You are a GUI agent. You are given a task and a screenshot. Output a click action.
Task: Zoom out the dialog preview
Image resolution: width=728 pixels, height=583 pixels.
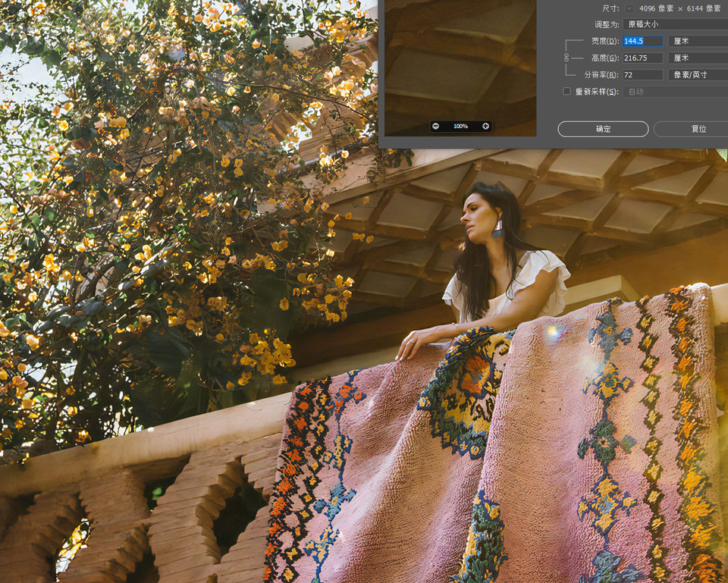pyautogui.click(x=436, y=126)
